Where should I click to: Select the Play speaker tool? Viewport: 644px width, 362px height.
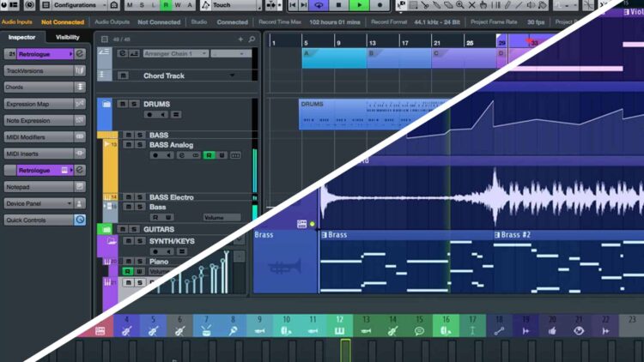click(531, 5)
